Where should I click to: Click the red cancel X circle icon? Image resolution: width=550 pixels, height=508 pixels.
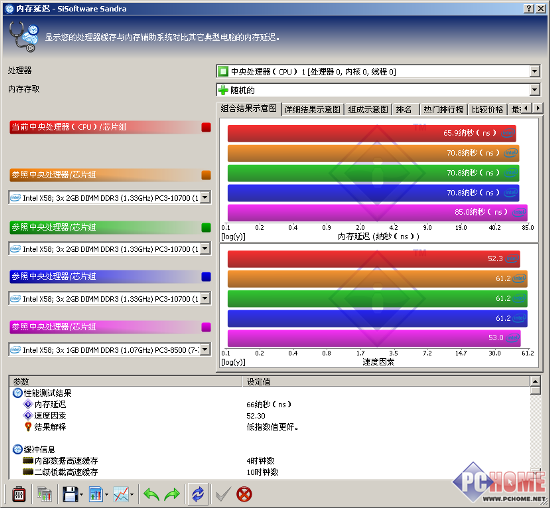click(x=244, y=494)
